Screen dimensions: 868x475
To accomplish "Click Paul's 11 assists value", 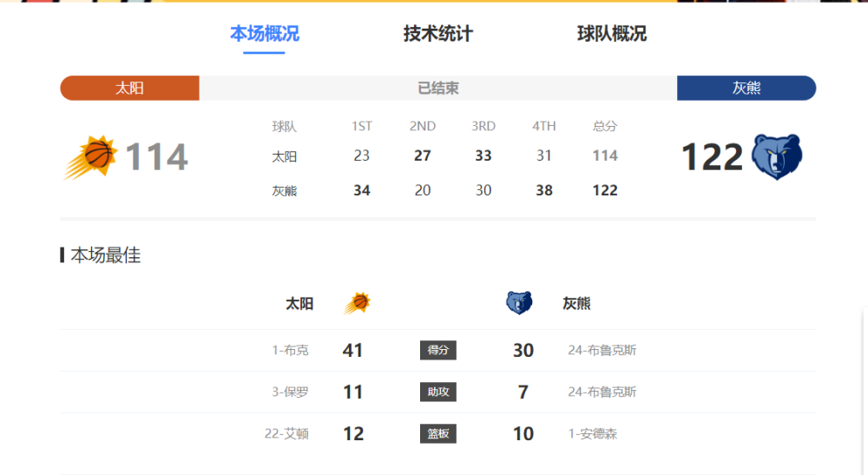I will [352, 392].
